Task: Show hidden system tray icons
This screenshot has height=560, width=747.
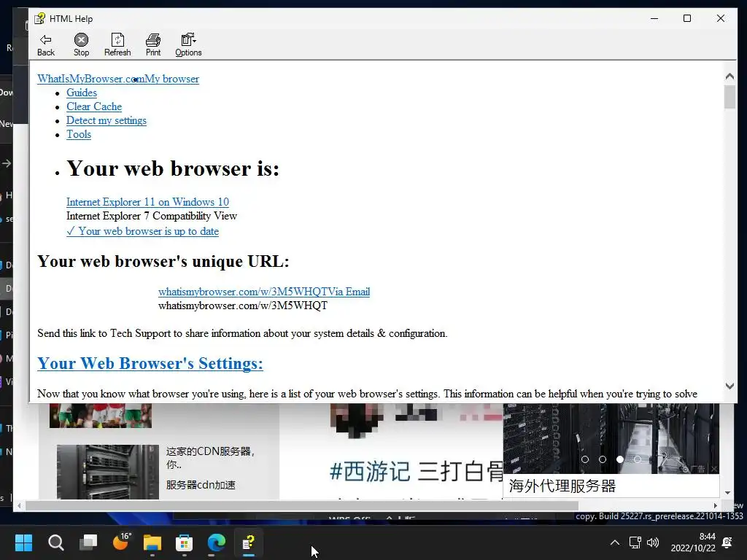Action: click(x=615, y=542)
